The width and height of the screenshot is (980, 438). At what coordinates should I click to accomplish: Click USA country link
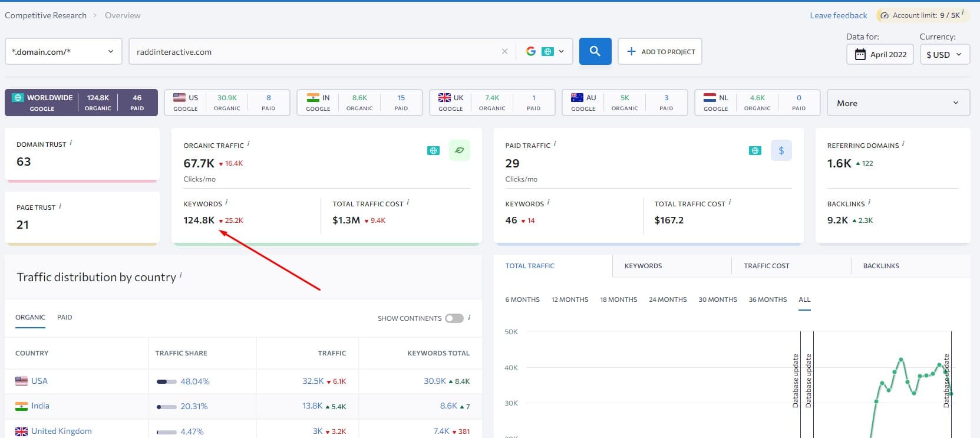[x=39, y=381]
